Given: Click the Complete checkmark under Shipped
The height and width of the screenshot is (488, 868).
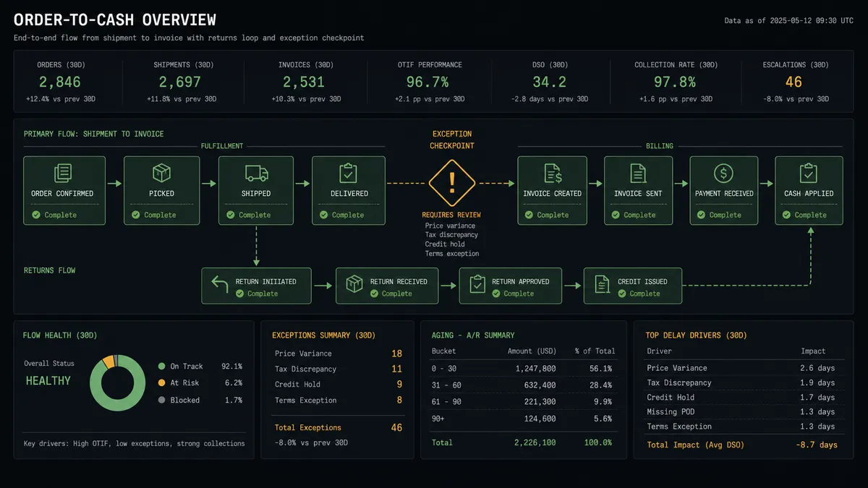Looking at the screenshot, I should [230, 215].
